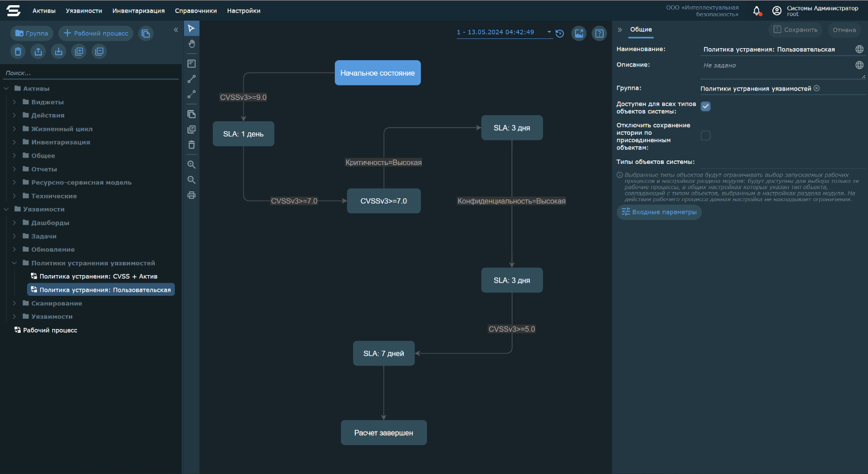Click the Сохранить button
The height and width of the screenshot is (474, 868).
[795, 30]
